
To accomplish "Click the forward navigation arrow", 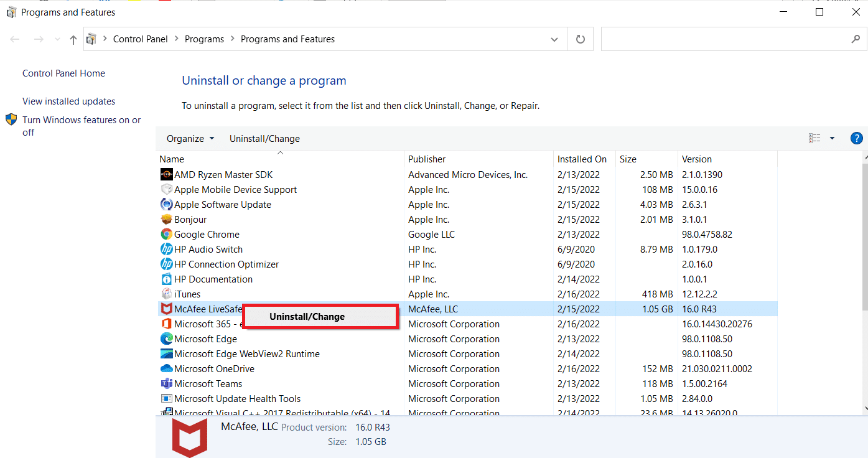I will click(39, 39).
